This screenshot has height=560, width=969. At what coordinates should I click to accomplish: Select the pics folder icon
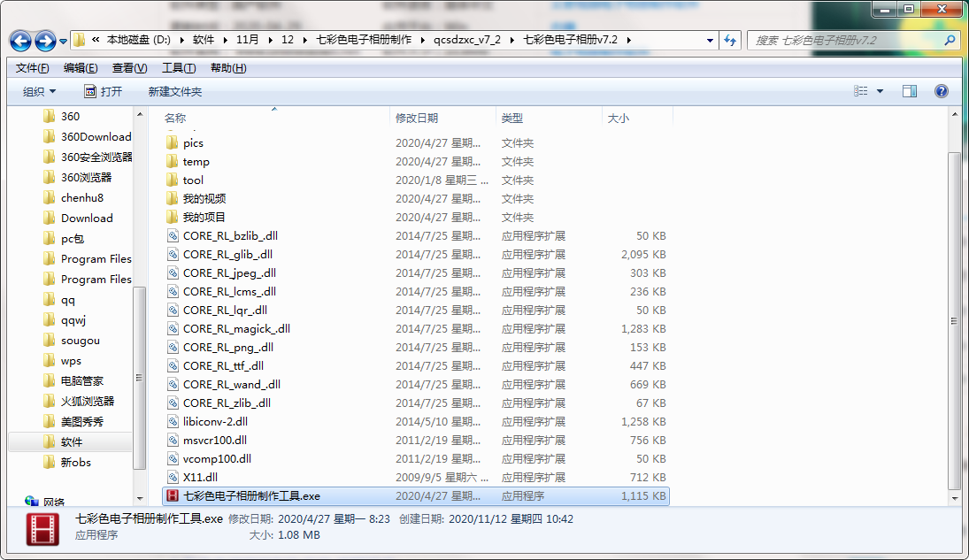173,142
